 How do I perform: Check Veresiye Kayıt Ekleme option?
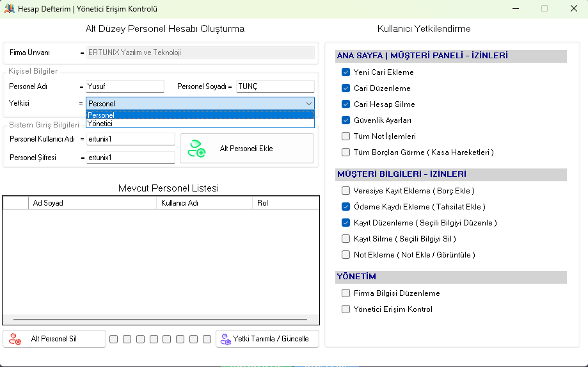click(x=346, y=191)
